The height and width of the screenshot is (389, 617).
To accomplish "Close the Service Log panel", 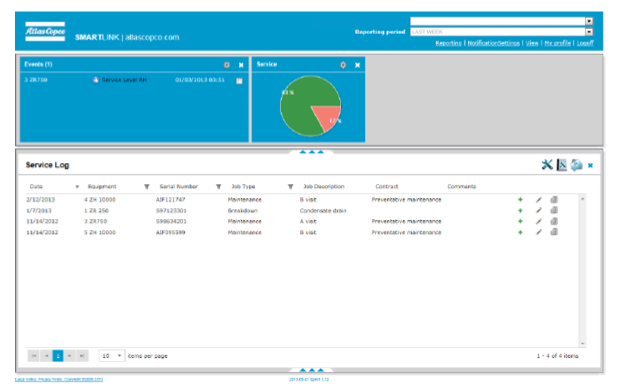I will [590, 165].
